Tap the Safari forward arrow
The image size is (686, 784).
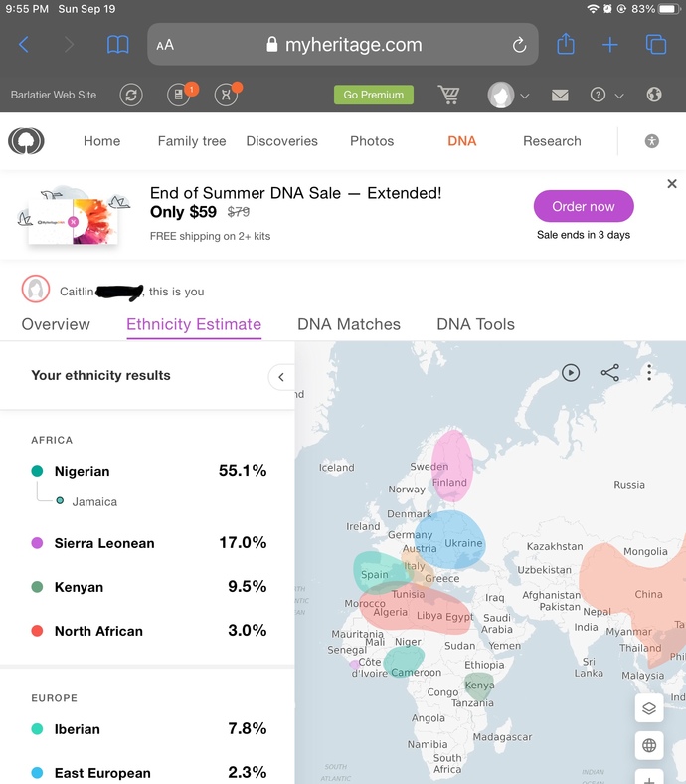point(69,45)
